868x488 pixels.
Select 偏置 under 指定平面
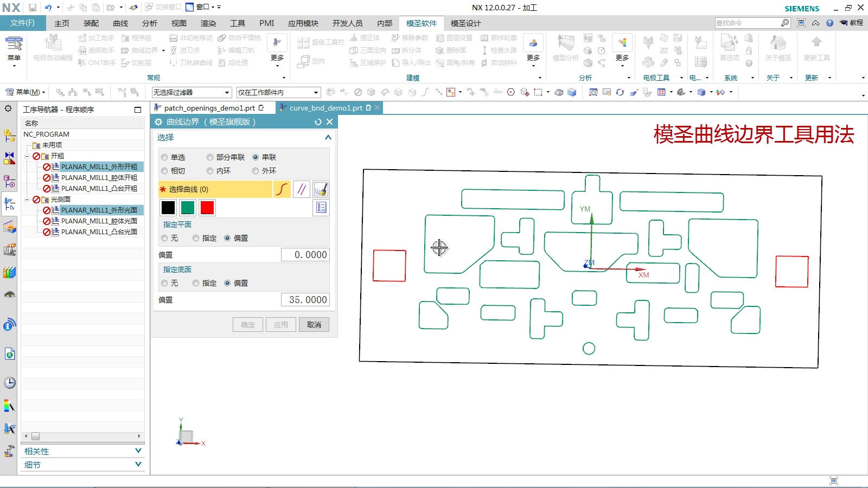tap(227, 238)
